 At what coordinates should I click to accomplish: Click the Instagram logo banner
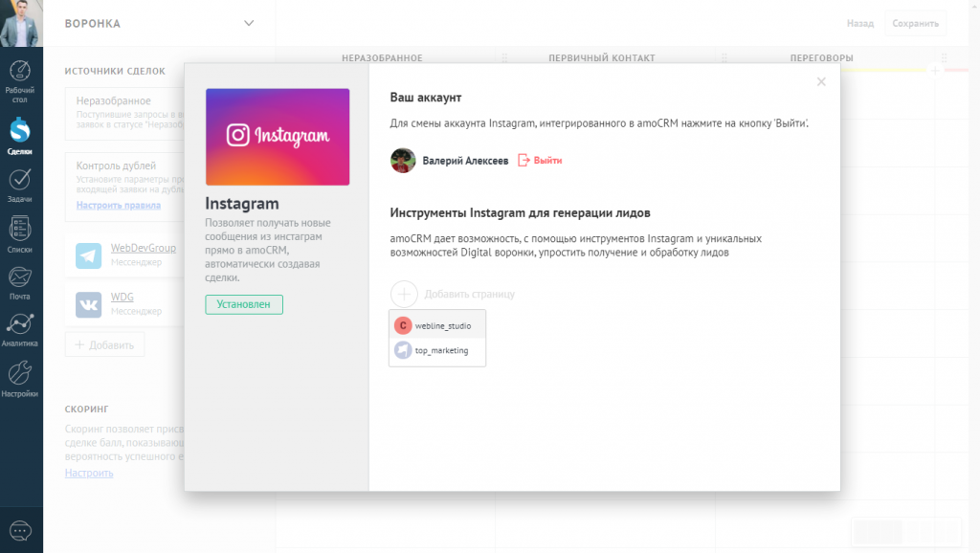(278, 137)
